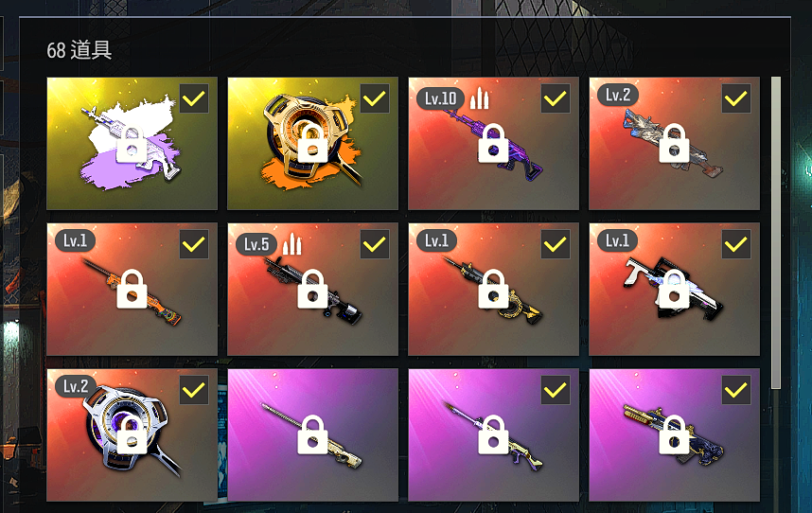The height and width of the screenshot is (513, 812).
Task: Toggle checkmark on the Lv.2 silver spinner
Action: pos(194,390)
